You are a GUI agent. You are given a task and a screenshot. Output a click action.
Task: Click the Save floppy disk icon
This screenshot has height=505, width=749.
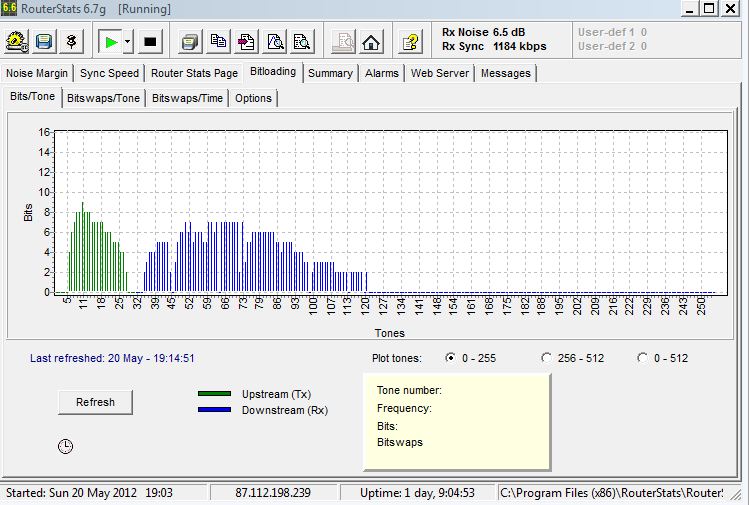tap(44, 42)
